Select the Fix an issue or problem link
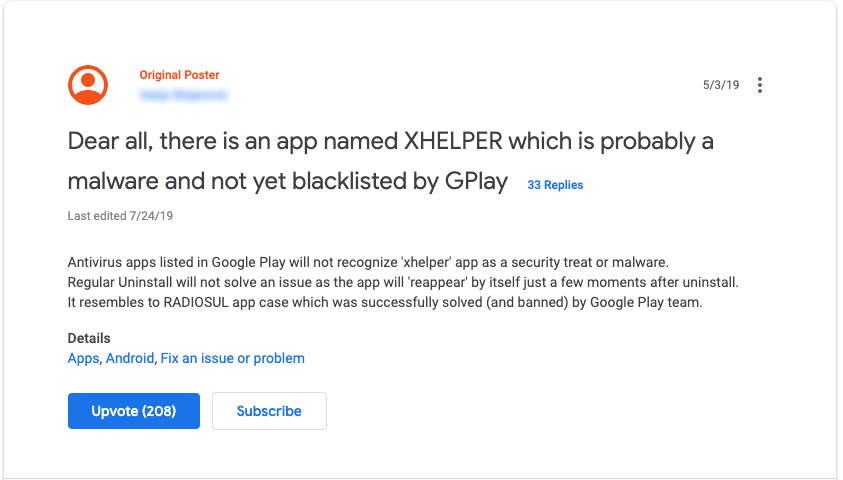843x480 pixels. click(x=233, y=358)
